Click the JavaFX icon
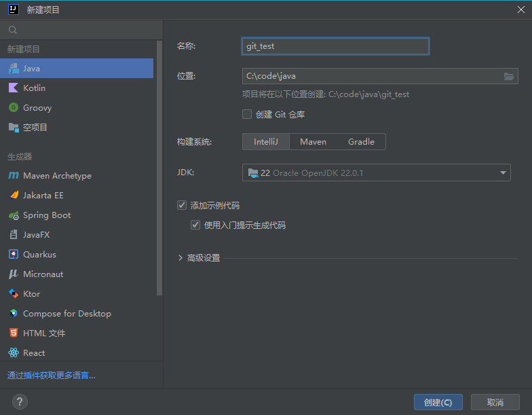This screenshot has height=415, width=532. (14, 234)
